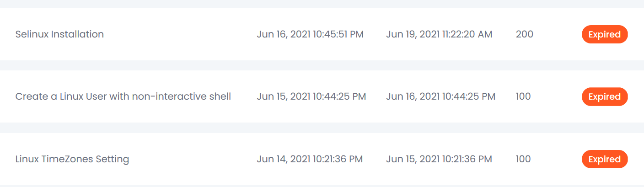Image resolution: width=644 pixels, height=187 pixels.
Task: Select start date Jun 14, 2021 10:21:36 PM
Action: tap(310, 159)
